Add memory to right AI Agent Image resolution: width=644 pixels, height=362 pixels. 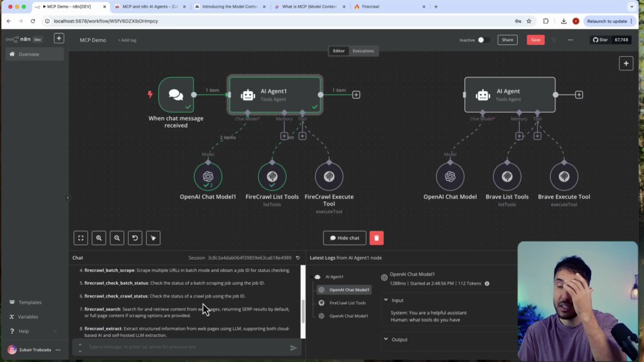[519, 136]
